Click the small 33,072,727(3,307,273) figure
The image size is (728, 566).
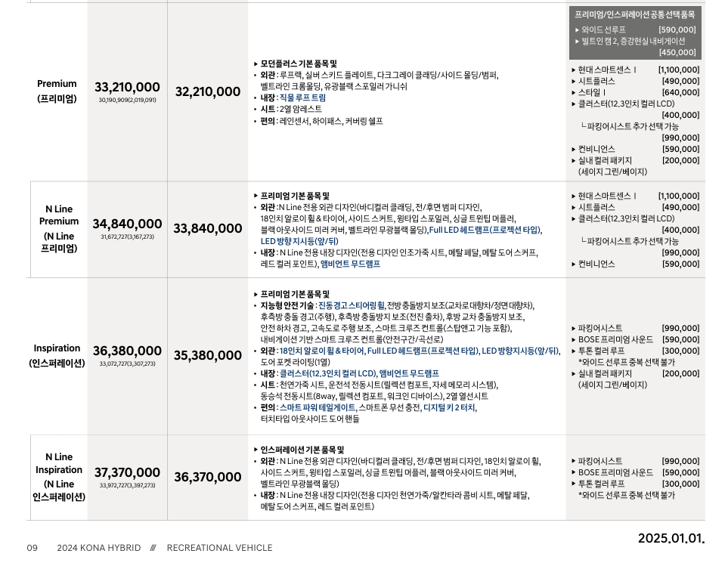point(127,363)
